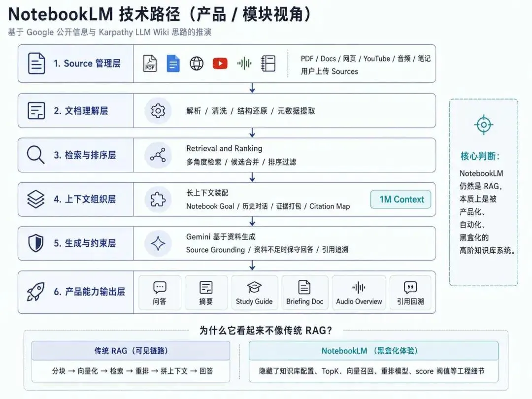Click the Notebook Goal / 历史对话 text line
The width and height of the screenshot is (532, 399).
[268, 206]
